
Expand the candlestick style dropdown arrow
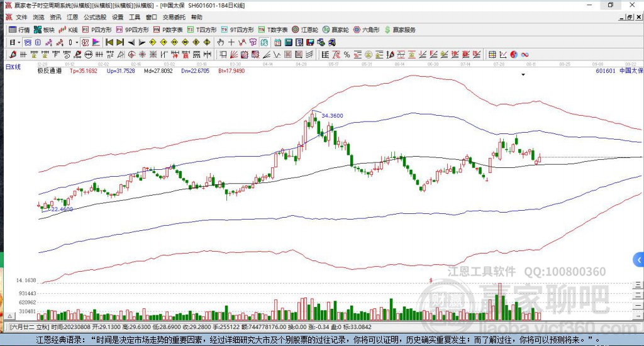(77, 42)
